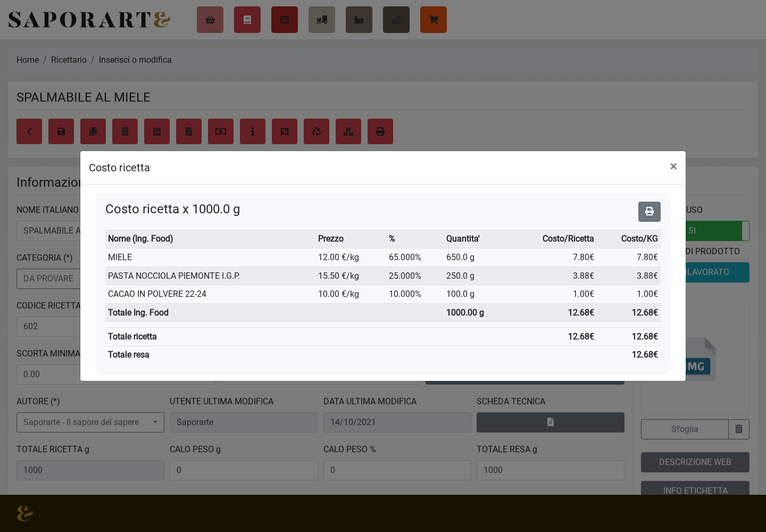The height and width of the screenshot is (532, 766).
Task: Go to Home breadcrumb link
Action: pyautogui.click(x=28, y=60)
